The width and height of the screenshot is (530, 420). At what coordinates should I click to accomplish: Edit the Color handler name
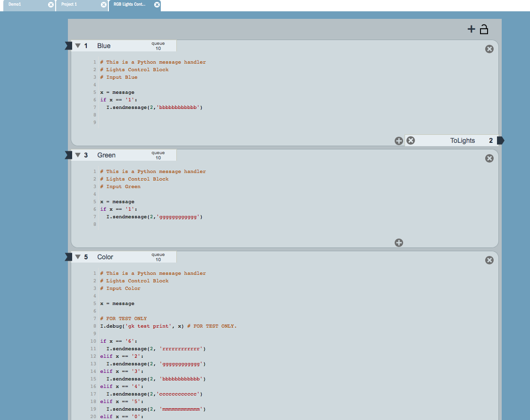click(105, 257)
